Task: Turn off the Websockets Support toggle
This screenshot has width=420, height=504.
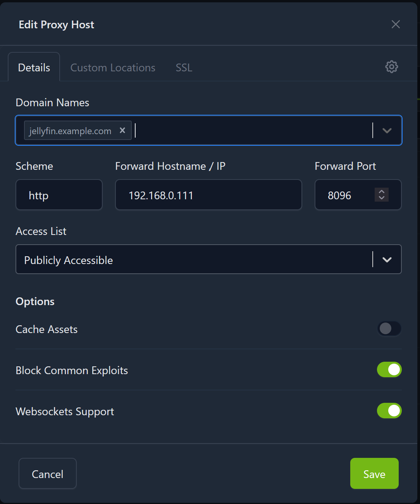Action: click(389, 411)
